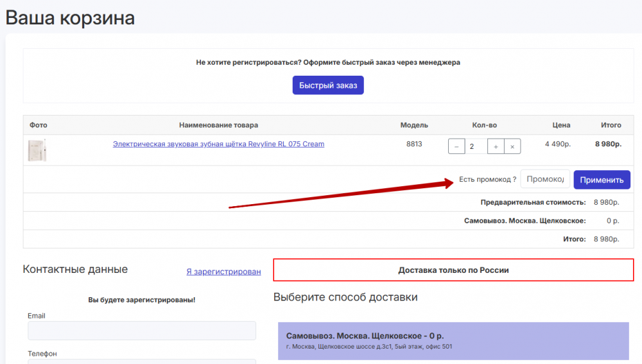Screen dimensions: 642x364
Task: Open the toothbrush product thumbnail
Action: coord(37,150)
